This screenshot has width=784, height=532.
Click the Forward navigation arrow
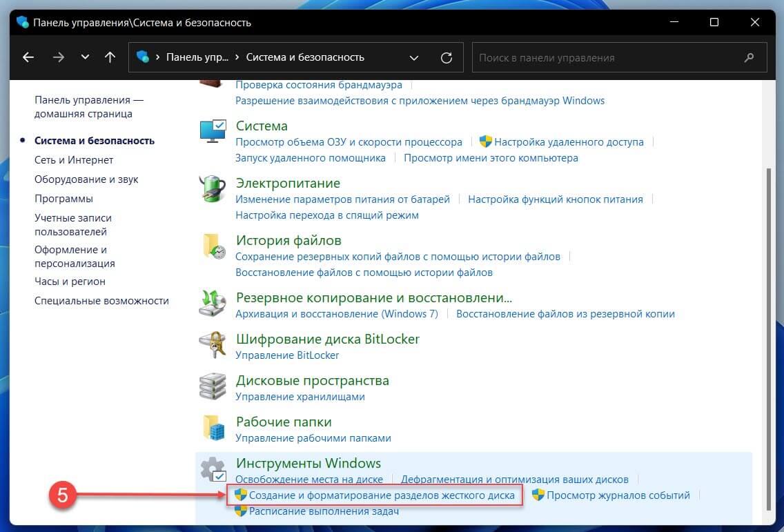point(59,57)
